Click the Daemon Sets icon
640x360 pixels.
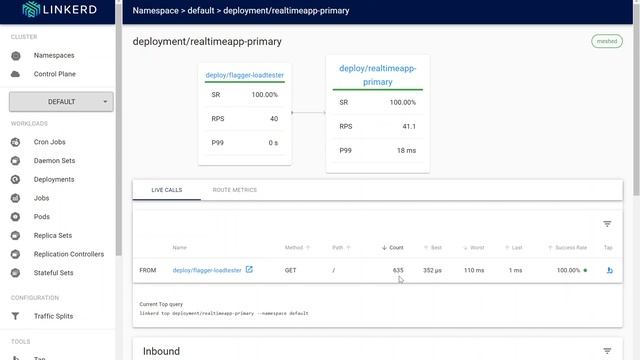(16, 161)
